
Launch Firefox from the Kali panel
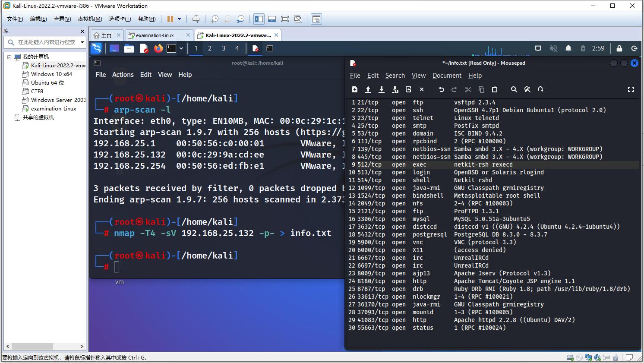tap(158, 48)
